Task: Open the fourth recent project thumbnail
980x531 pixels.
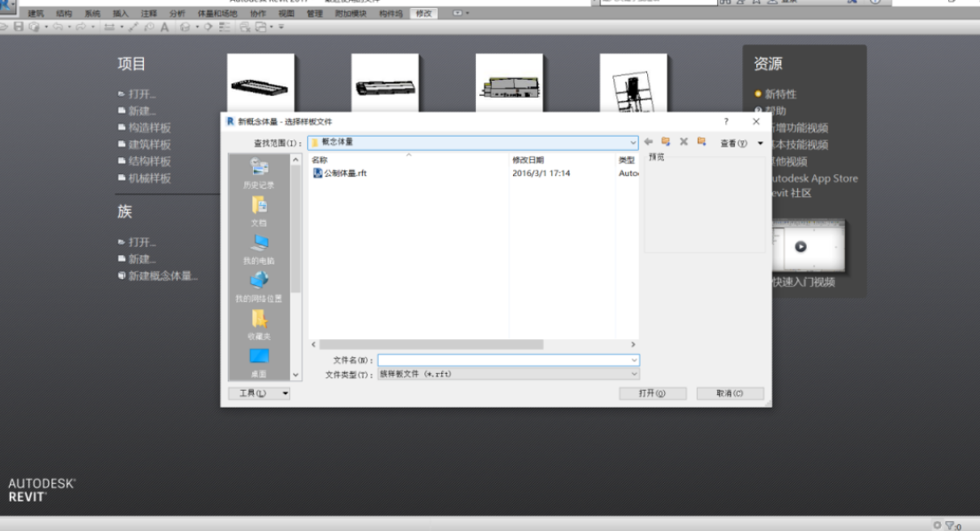Action: coord(633,83)
